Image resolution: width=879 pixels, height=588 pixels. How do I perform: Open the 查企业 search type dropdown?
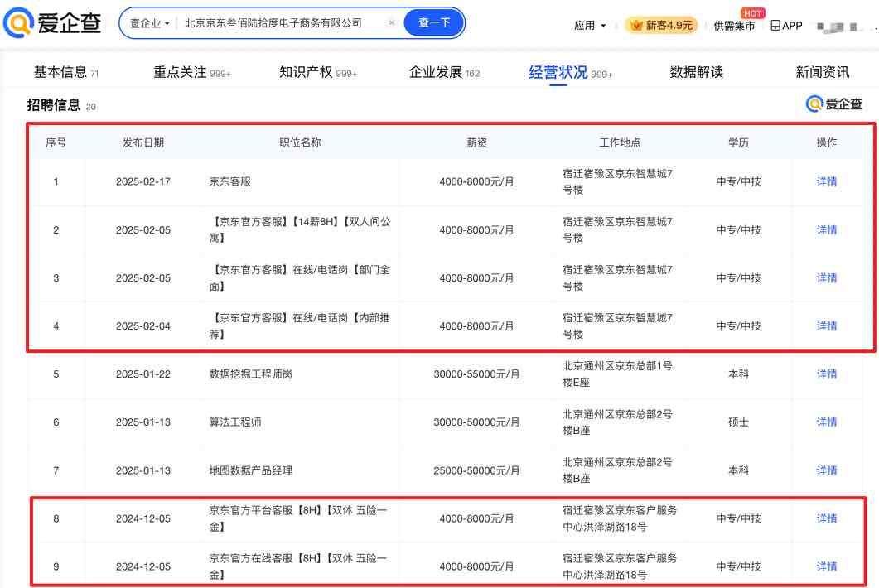point(149,23)
